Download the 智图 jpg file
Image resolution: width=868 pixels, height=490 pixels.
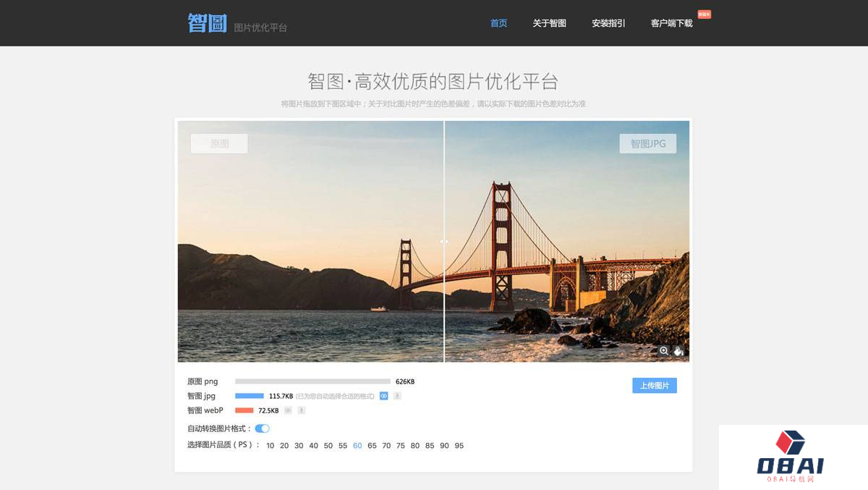[397, 396]
